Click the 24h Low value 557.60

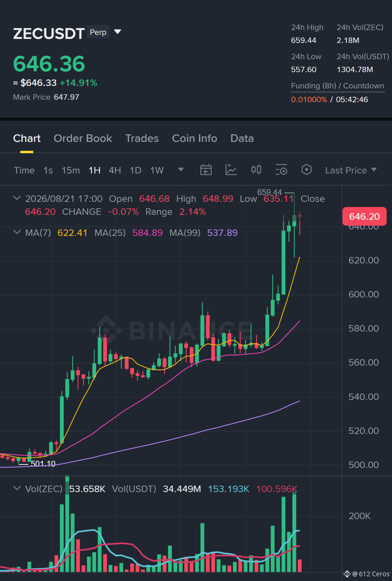[x=304, y=69]
